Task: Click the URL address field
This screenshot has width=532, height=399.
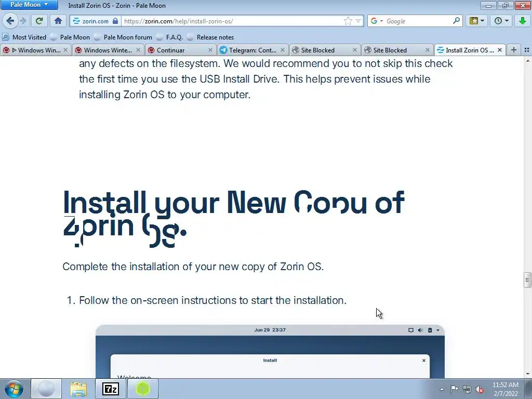Action: pos(232,21)
